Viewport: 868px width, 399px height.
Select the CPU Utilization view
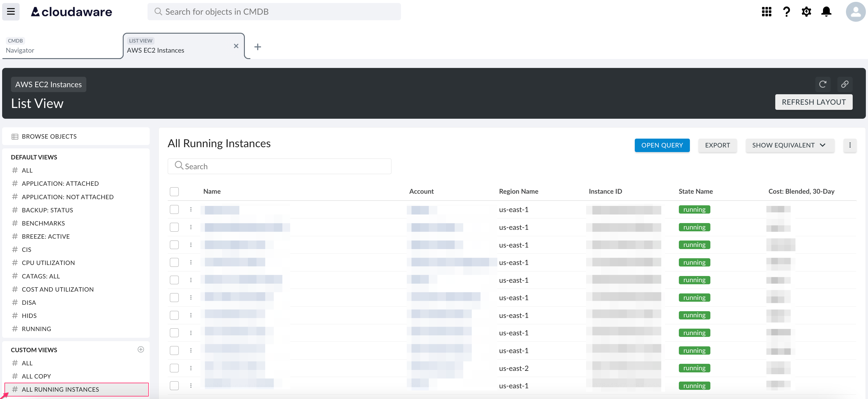pos(49,263)
